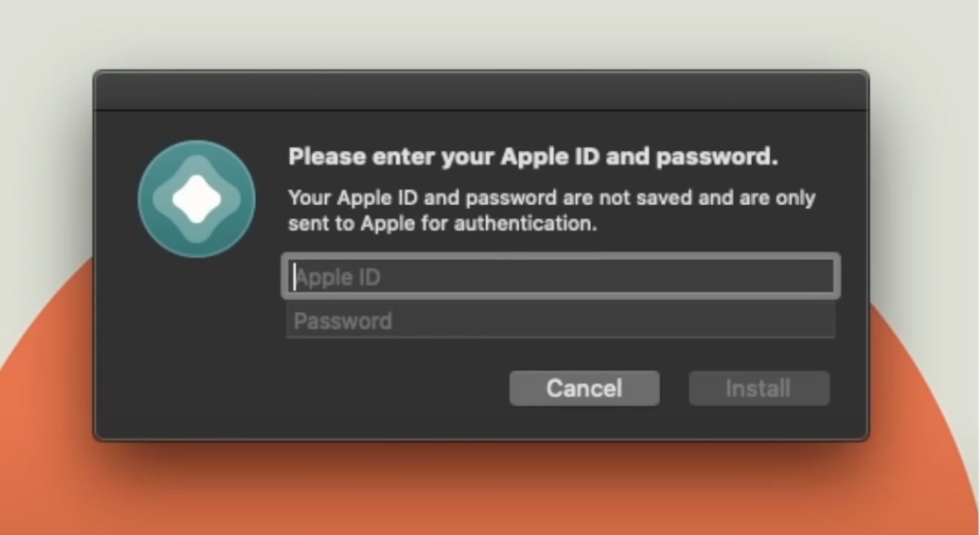Click the blinking cursor in Apple ID field
The image size is (980, 535).
click(296, 276)
